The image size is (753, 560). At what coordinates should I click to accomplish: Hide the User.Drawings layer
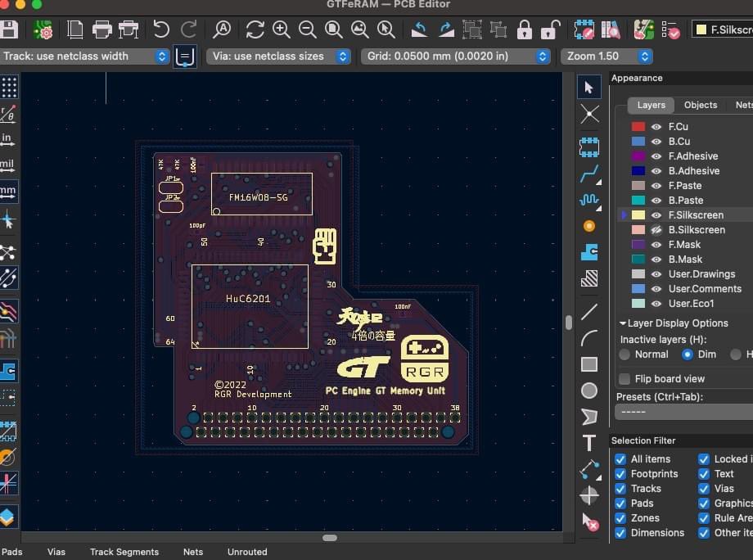point(656,274)
